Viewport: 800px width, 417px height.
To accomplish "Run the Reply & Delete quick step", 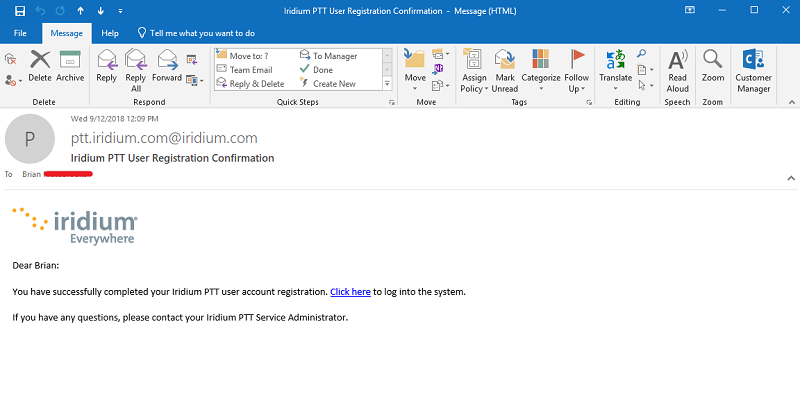I will (251, 83).
